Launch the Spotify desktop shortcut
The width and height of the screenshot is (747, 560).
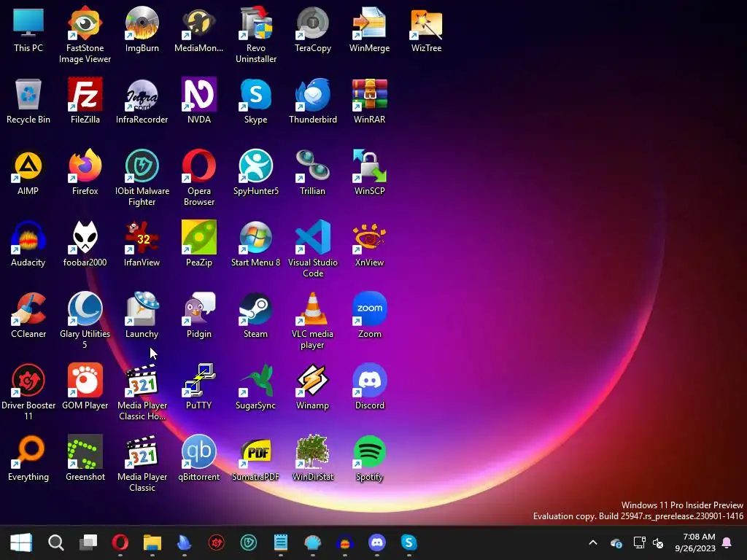coord(370,458)
